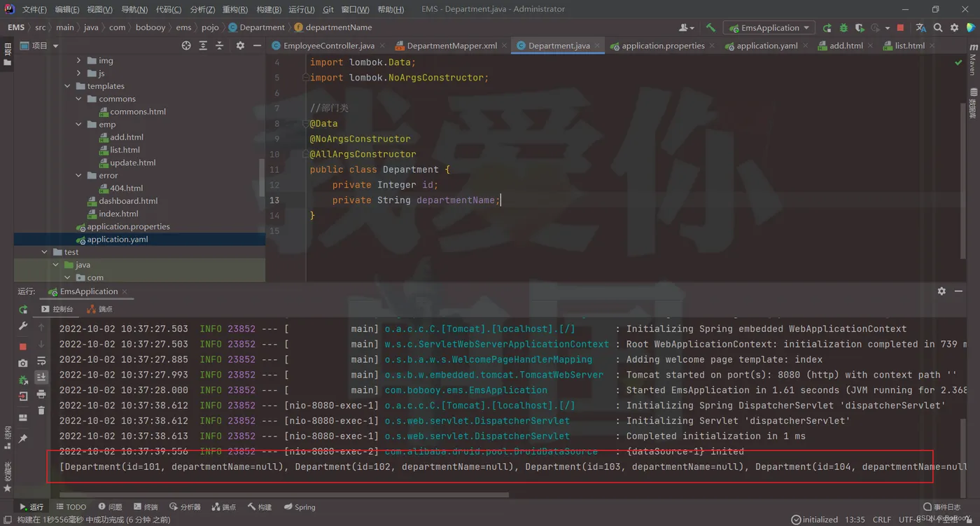Image resolution: width=980 pixels, height=526 pixels.
Task: Hide the Project tool window
Action: coord(257,46)
